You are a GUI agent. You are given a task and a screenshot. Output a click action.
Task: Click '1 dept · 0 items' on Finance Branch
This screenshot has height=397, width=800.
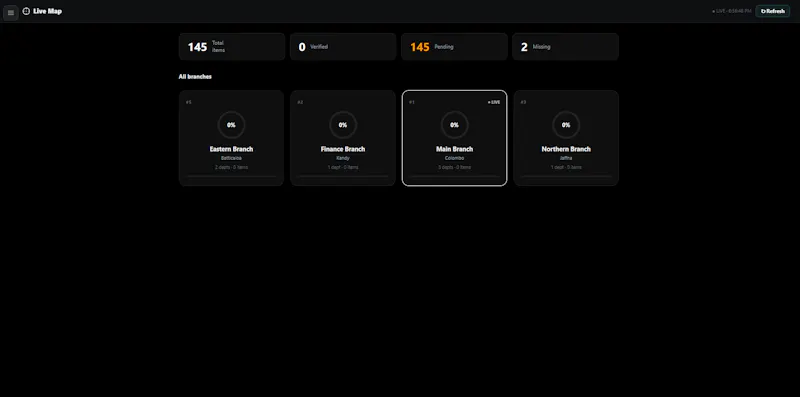pyautogui.click(x=343, y=167)
